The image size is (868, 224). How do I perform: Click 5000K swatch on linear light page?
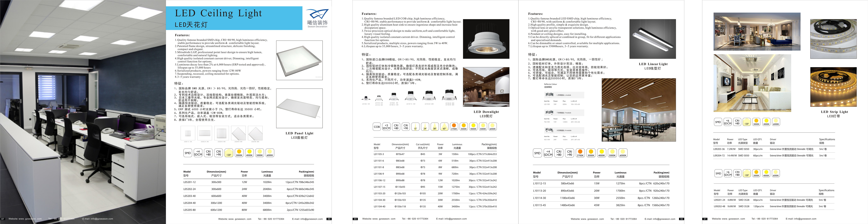pyautogui.click(x=612, y=153)
